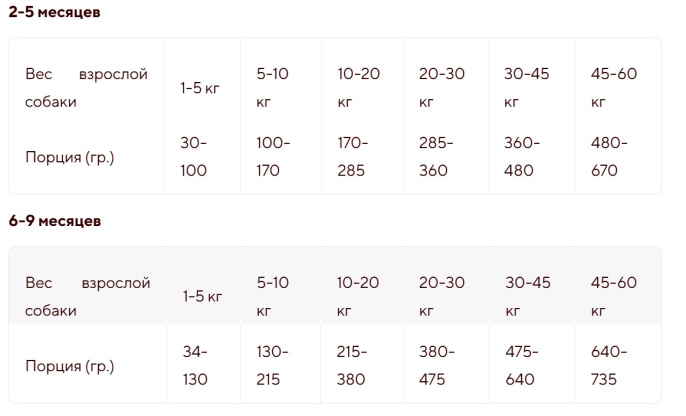Click the 640-735 portion value
The image size is (686, 416).
coord(609,365)
